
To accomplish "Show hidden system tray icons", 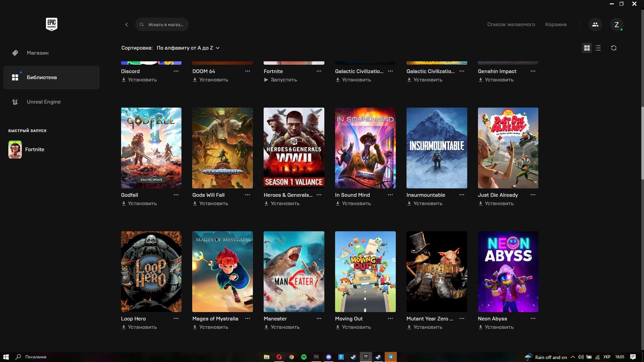I will (x=573, y=357).
